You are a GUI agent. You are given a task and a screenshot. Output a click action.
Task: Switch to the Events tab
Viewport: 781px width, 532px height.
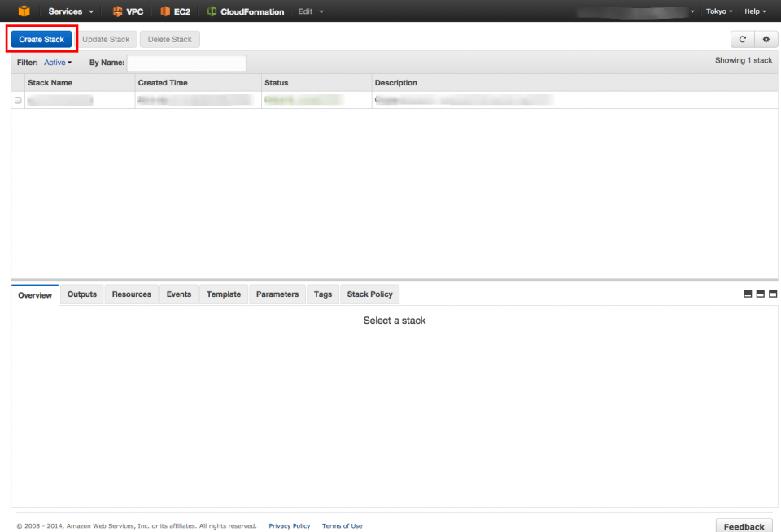click(179, 294)
